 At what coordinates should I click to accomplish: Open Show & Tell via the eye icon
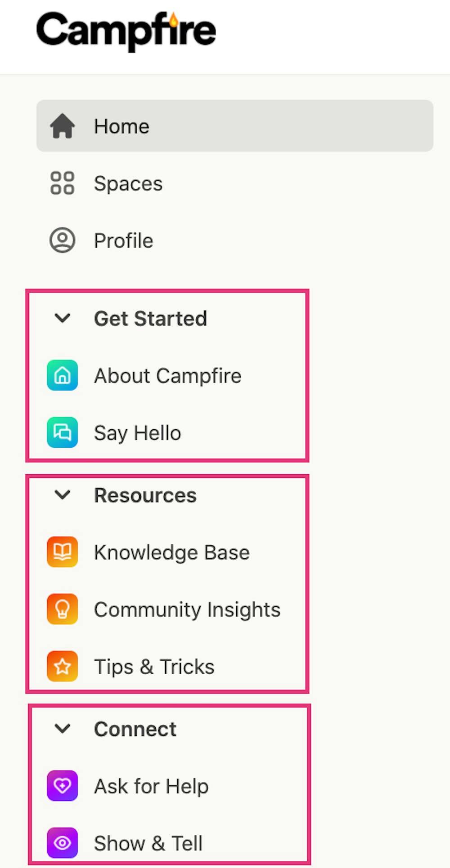63,843
